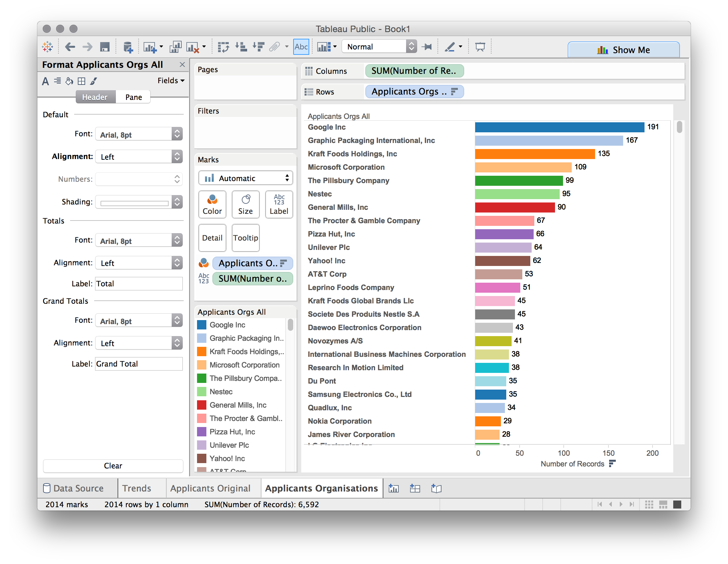This screenshot has height=564, width=728.
Task: Click the Number of Records axis sort icon
Action: [612, 464]
